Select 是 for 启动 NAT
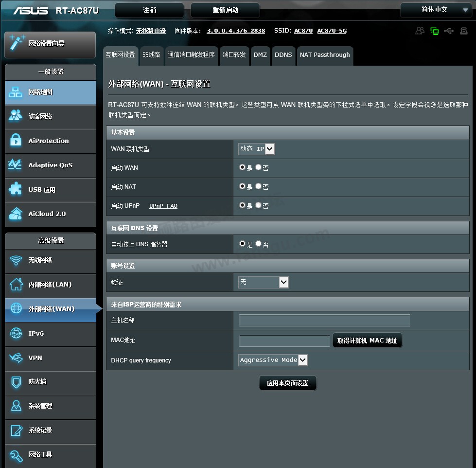This screenshot has height=468, width=476. pyautogui.click(x=242, y=186)
